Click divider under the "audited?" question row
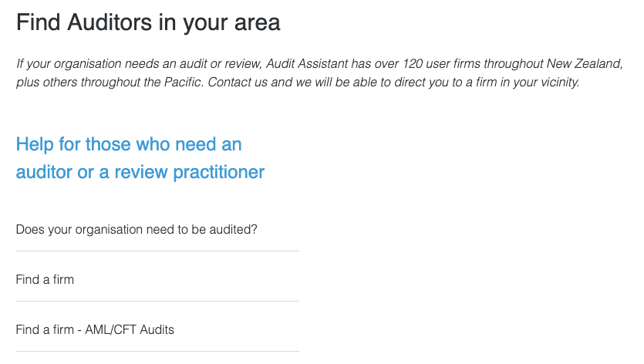This screenshot has width=644, height=364. point(157,251)
